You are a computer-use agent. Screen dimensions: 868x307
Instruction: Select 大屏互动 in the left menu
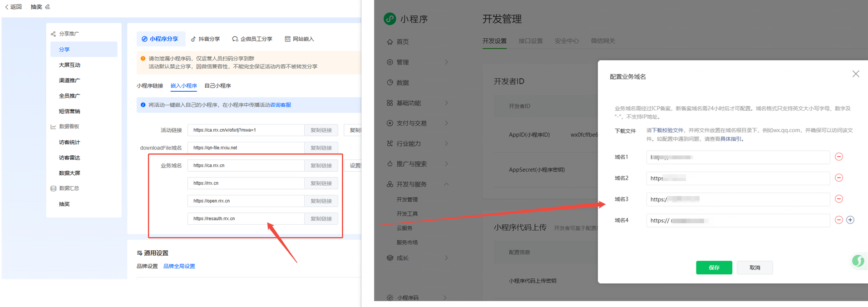69,65
